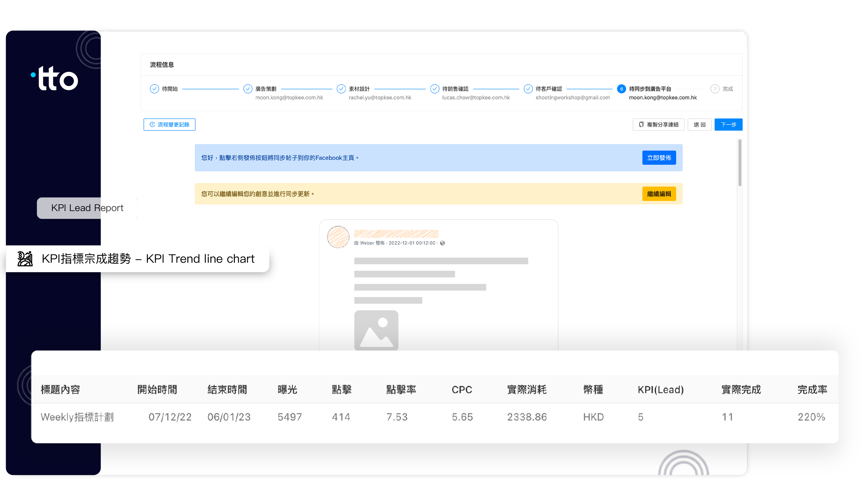Viewport: 866px width, 504px height.
Task: Click the KPI trend chart icon
Action: pos(25,259)
